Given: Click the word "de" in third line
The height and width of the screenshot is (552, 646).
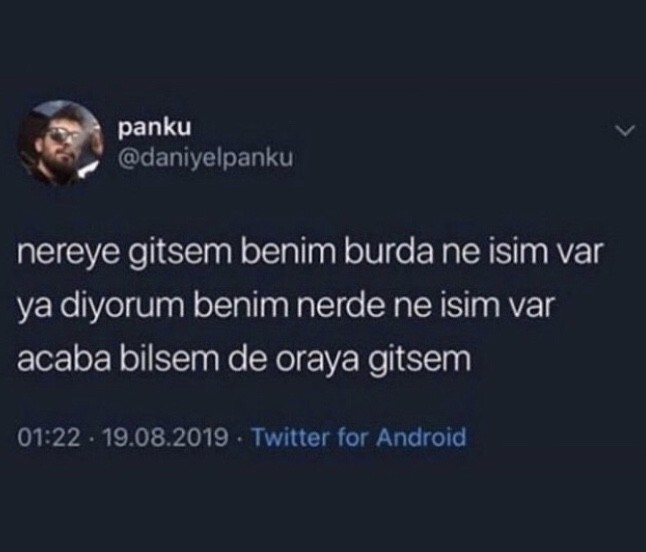Looking at the screenshot, I should (247, 359).
